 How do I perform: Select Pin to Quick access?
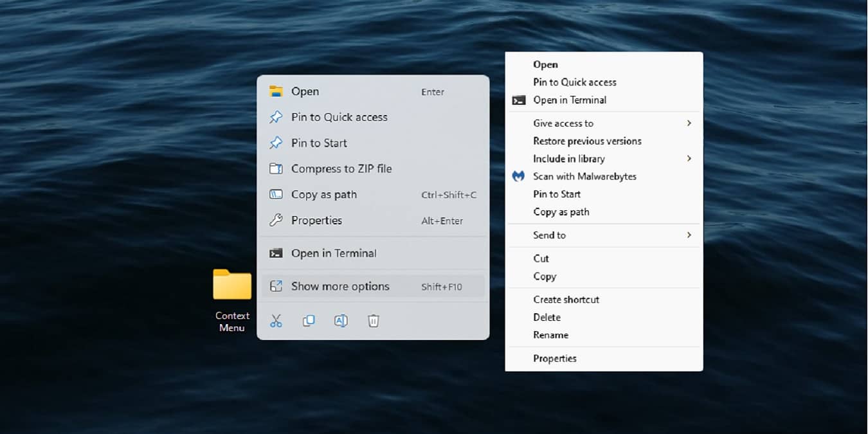[x=339, y=117]
